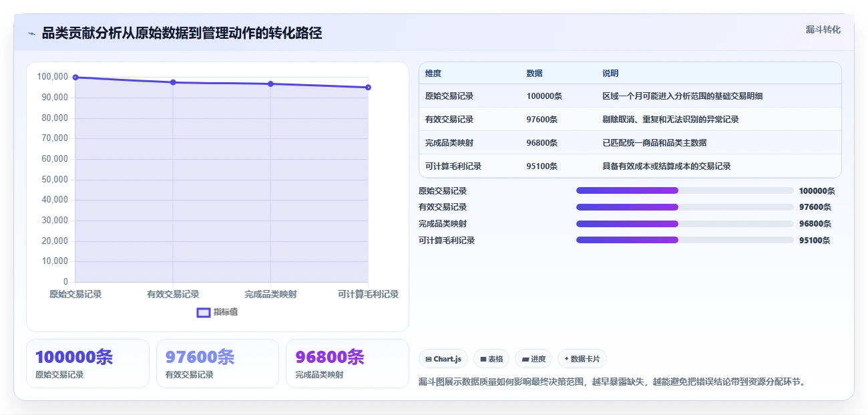
Task: Select the 表格 tag chip
Action: (x=491, y=359)
